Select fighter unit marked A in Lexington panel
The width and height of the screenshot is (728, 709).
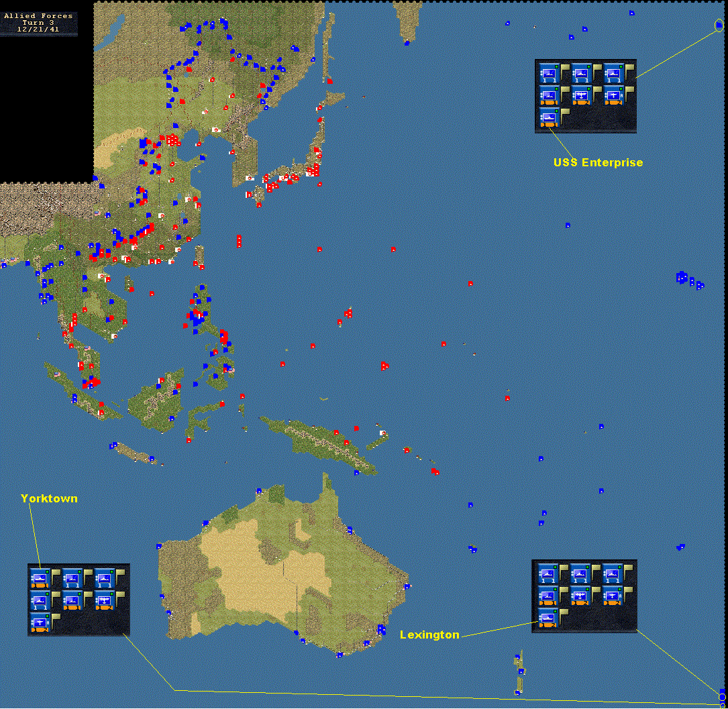[611, 597]
